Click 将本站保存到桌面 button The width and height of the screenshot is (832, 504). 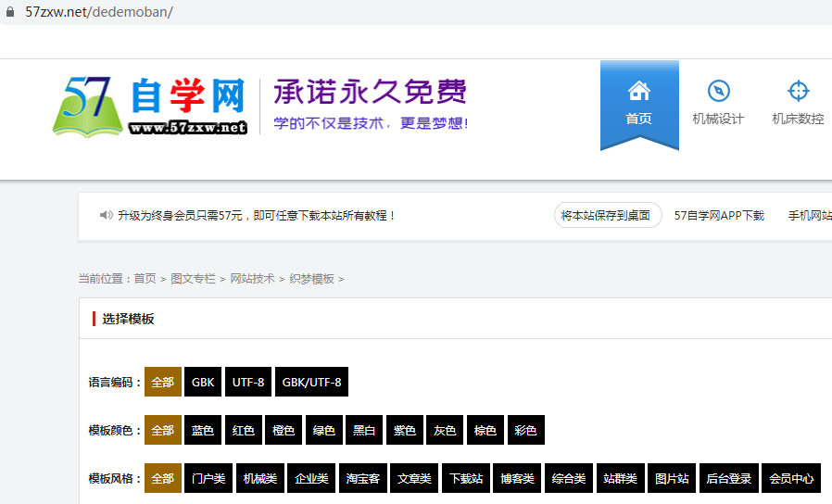click(608, 215)
